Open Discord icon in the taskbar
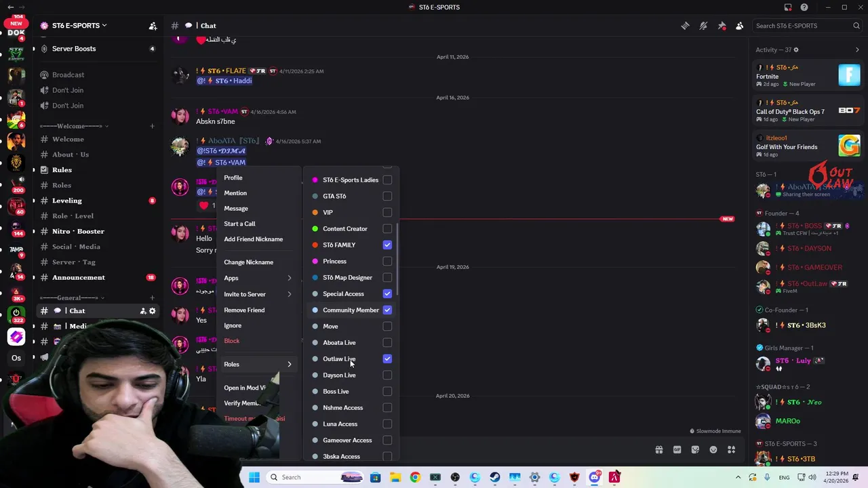The height and width of the screenshot is (488, 868). point(595,477)
